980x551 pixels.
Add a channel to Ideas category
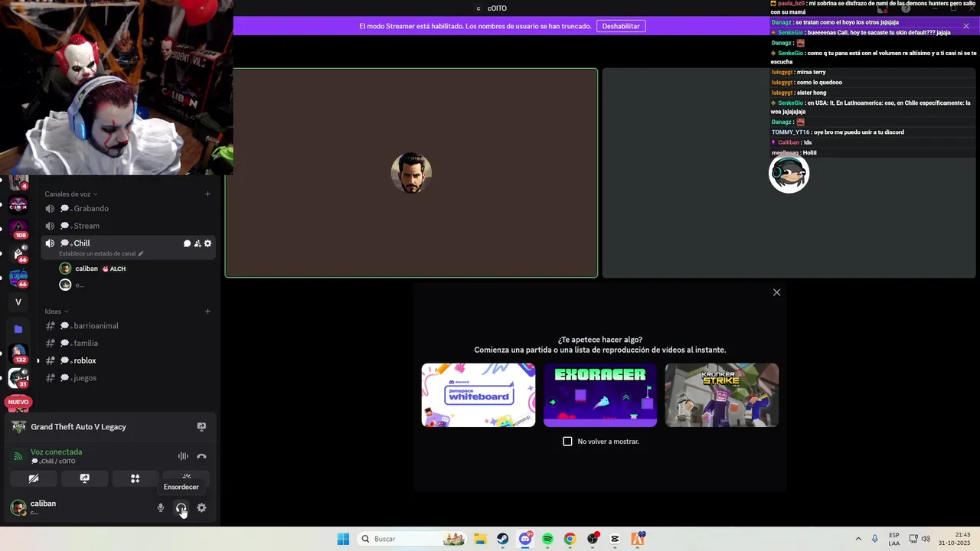207,311
